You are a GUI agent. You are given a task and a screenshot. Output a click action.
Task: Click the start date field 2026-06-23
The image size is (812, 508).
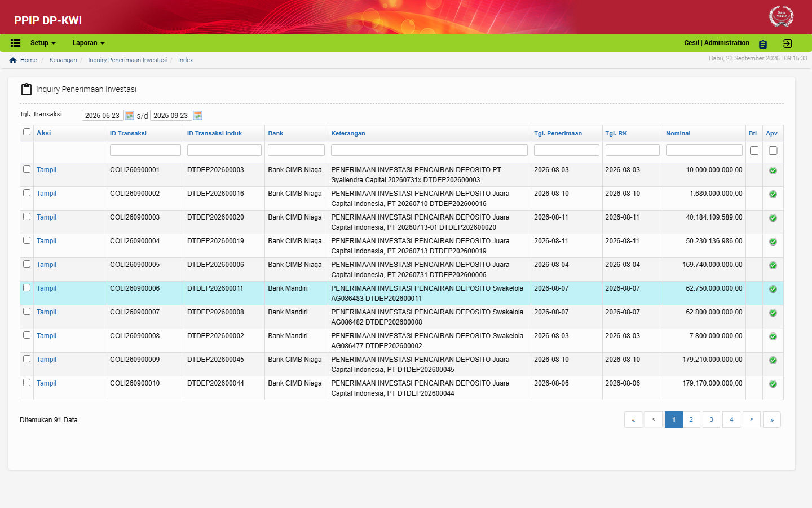[103, 115]
